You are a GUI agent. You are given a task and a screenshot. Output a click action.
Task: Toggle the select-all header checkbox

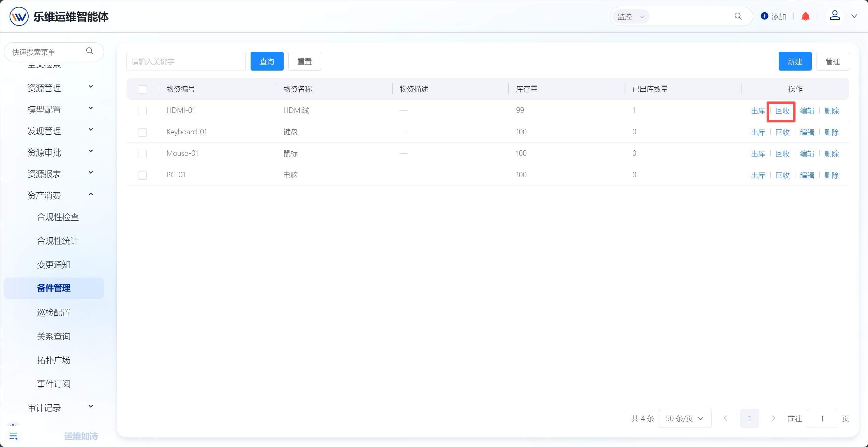[x=143, y=89]
